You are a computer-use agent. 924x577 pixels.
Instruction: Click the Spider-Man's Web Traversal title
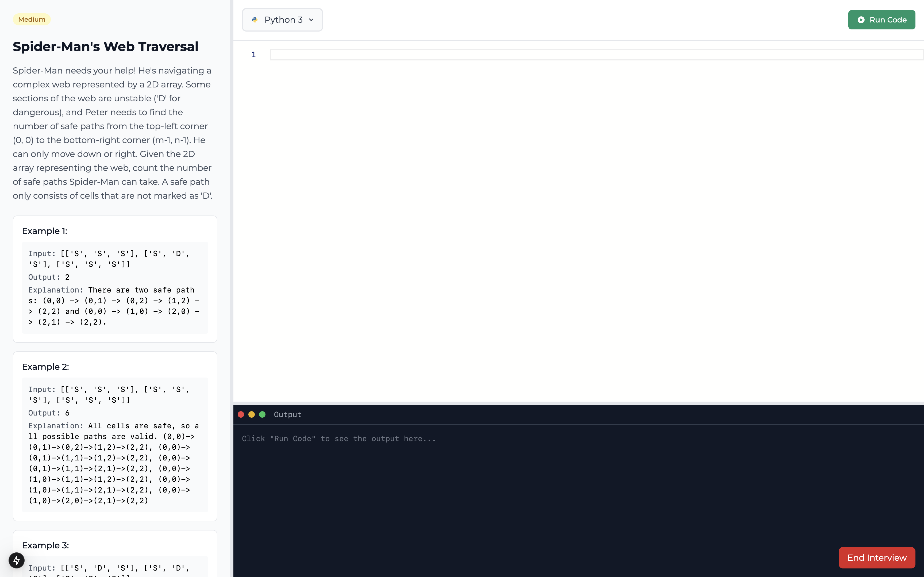click(x=106, y=47)
